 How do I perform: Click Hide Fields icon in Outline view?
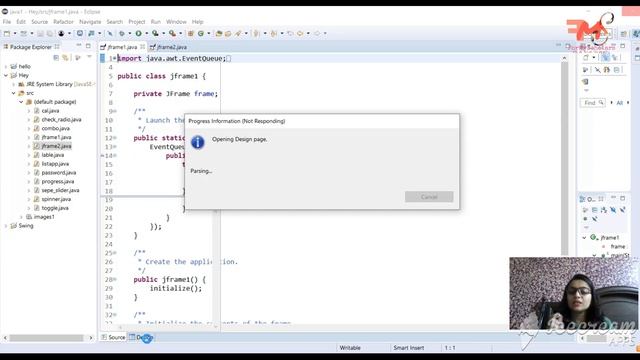[x=613, y=210]
